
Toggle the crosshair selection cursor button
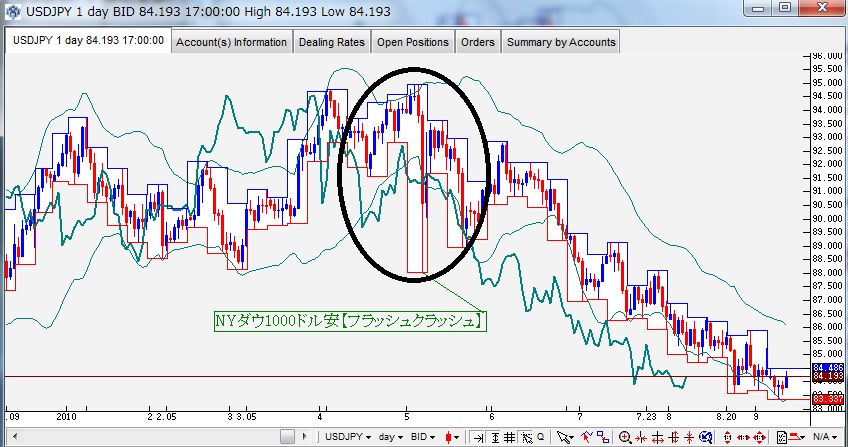click(526, 437)
